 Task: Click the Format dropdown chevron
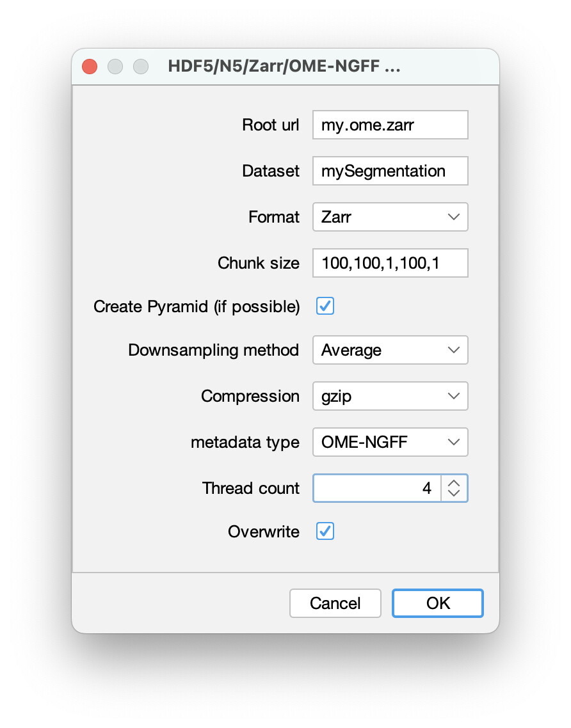[453, 217]
